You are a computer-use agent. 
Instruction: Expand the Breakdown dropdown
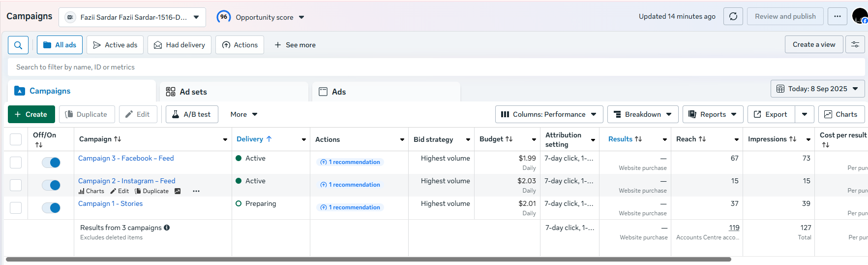pyautogui.click(x=643, y=114)
